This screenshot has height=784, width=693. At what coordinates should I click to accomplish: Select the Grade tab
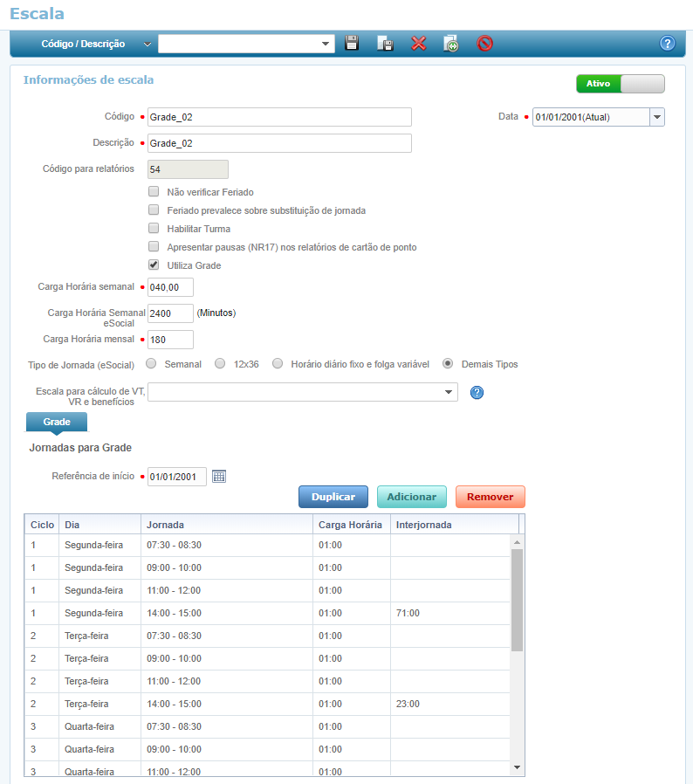click(x=57, y=422)
